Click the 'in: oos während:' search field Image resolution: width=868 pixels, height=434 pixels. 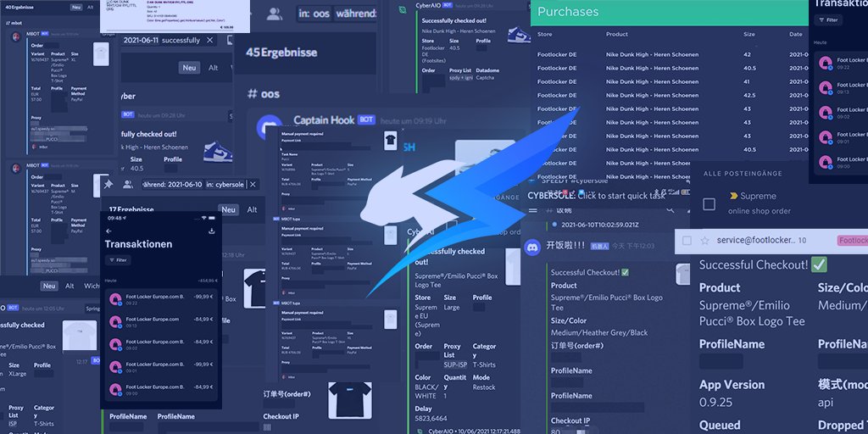tap(337, 14)
